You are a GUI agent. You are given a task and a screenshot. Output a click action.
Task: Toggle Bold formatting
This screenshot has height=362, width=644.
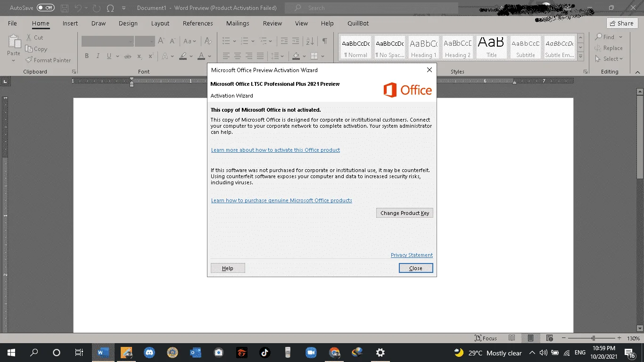(x=87, y=56)
